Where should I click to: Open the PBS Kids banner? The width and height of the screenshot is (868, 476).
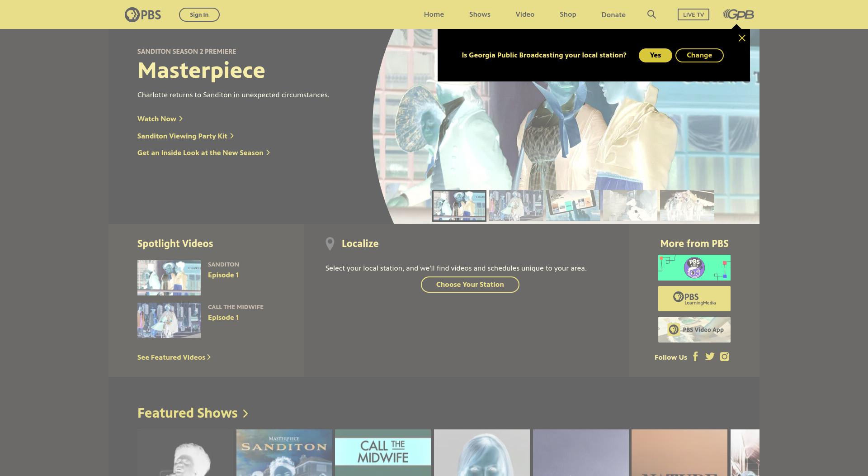pos(694,267)
